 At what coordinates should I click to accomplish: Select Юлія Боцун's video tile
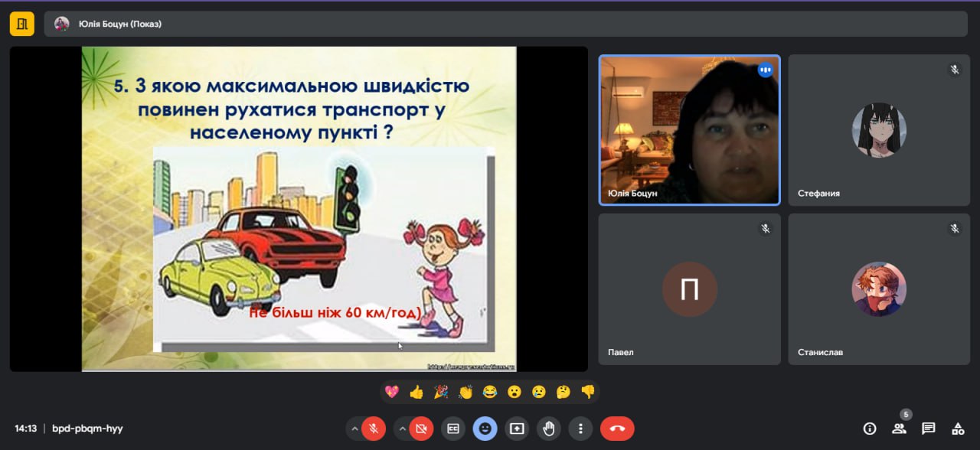pyautogui.click(x=689, y=130)
